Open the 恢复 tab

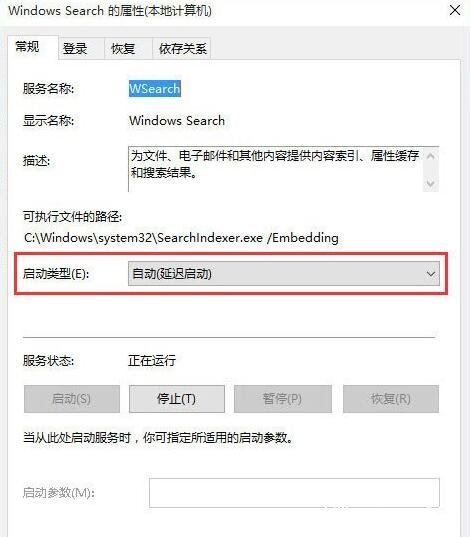point(123,49)
